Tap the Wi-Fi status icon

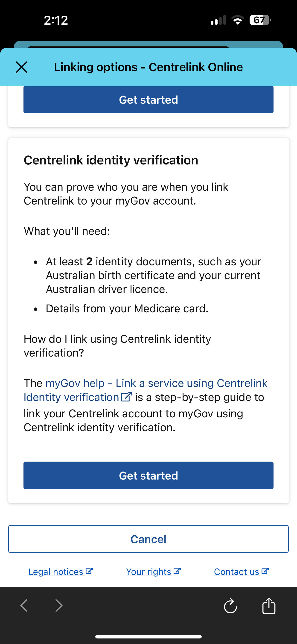tap(238, 20)
